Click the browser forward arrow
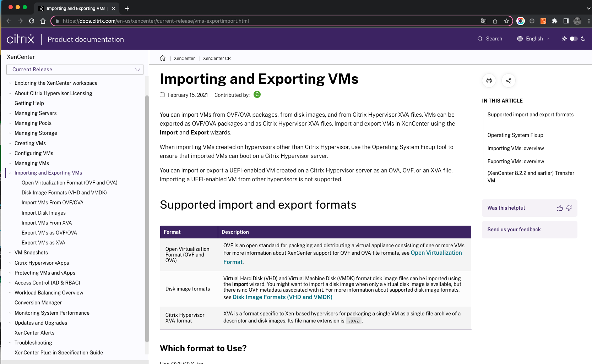This screenshot has width=592, height=364. (x=20, y=21)
